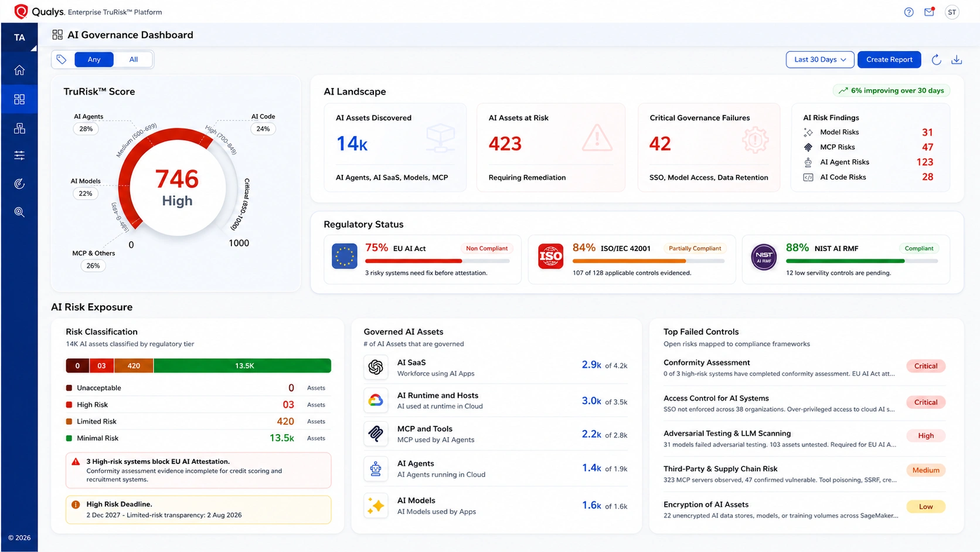The image size is (980, 552).
Task: Open the sliders configuration icon in sidebar
Action: point(19,155)
